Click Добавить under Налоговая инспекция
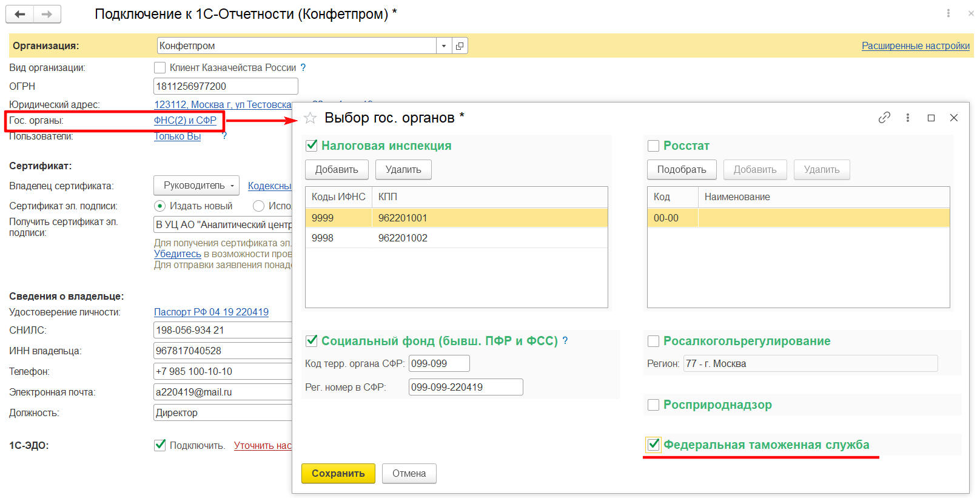The image size is (980, 498). [337, 169]
